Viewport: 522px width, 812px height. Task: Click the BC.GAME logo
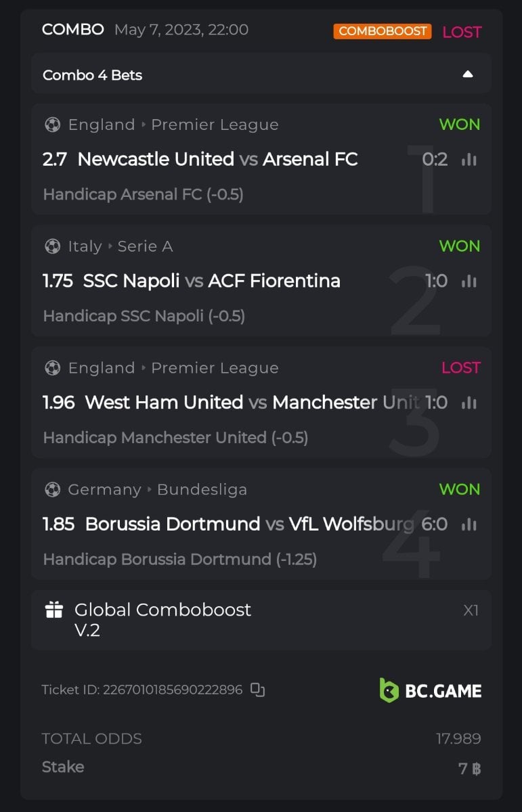[431, 690]
